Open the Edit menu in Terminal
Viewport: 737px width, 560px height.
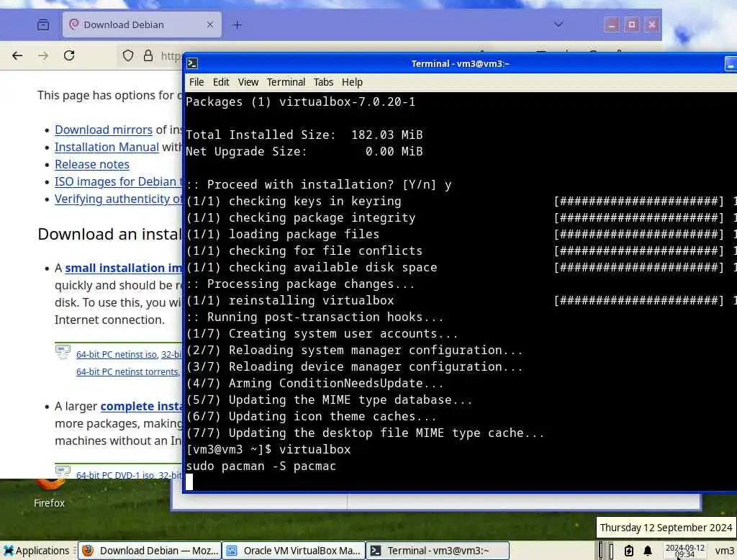[x=221, y=82]
